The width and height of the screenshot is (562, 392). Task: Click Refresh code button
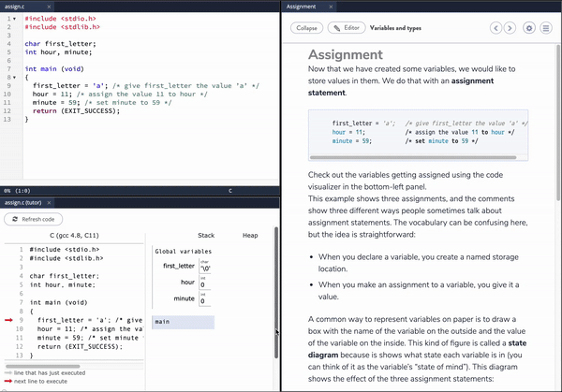click(x=34, y=219)
